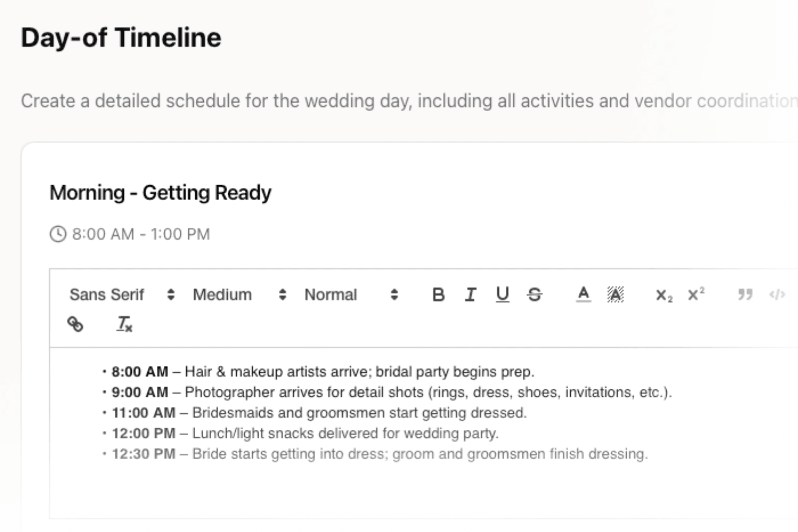Open the Sans Serif font dropdown

point(122,295)
